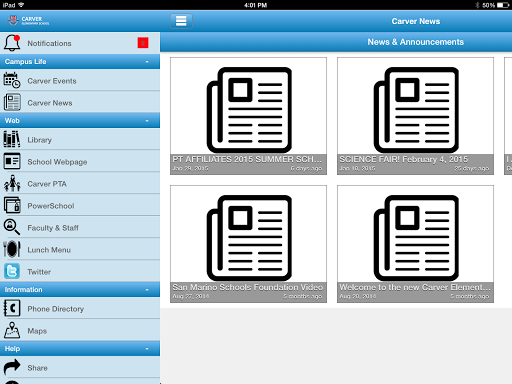Select the Library books icon
The height and width of the screenshot is (384, 512).
[12, 139]
